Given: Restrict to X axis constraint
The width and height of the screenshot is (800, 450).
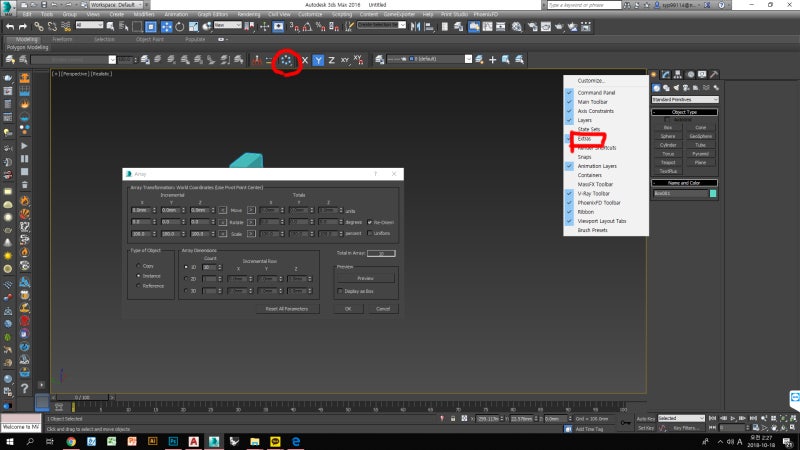Looking at the screenshot, I should pyautogui.click(x=305, y=60).
